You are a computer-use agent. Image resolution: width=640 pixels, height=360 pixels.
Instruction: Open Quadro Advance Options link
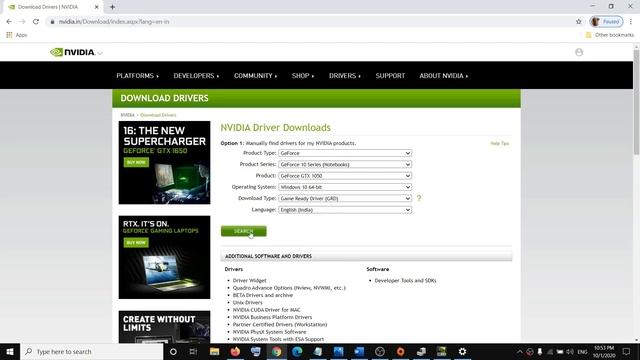[289, 288]
